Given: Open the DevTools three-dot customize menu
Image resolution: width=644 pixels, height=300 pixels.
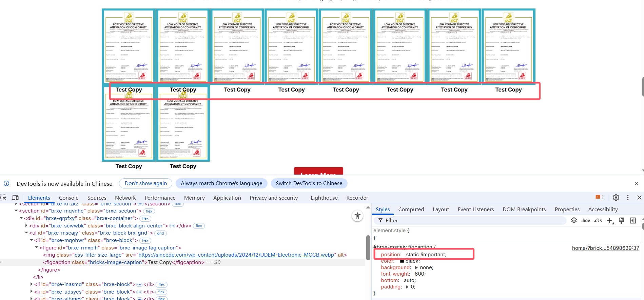Looking at the screenshot, I should (x=628, y=198).
